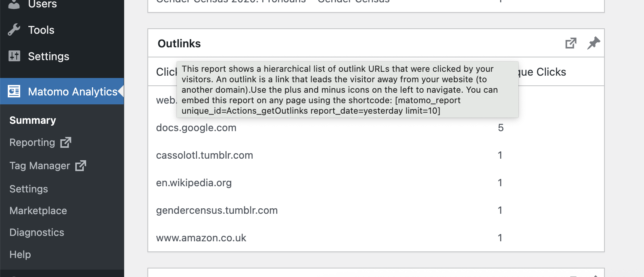This screenshot has width=644, height=277.
Task: Pin the Outlinks widget to dashboard
Action: pyautogui.click(x=593, y=43)
